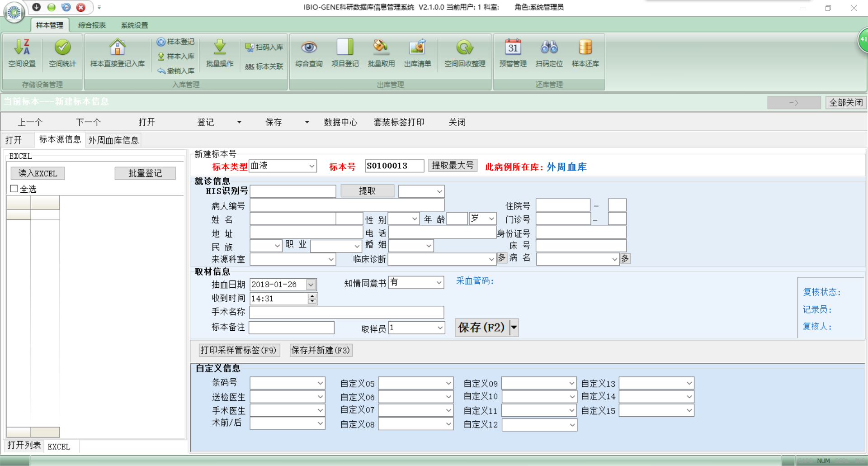
Task: Open the 来源科室 combo box
Action: pyautogui.click(x=331, y=259)
